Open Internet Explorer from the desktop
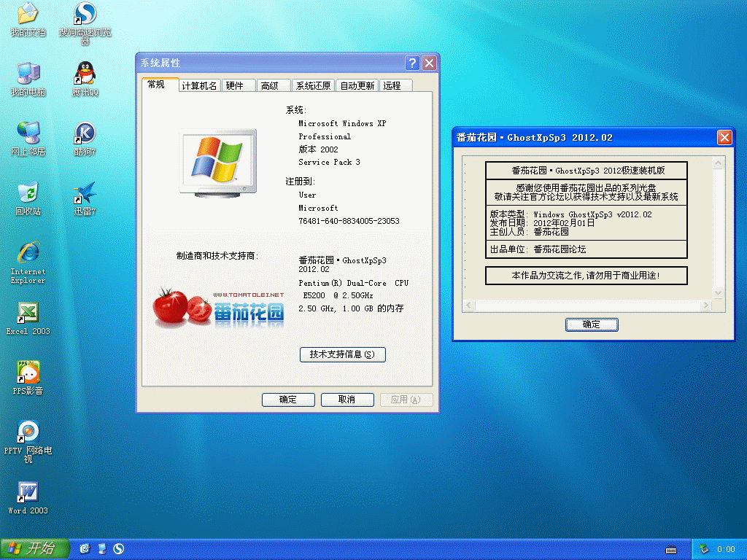This screenshot has height=560, width=747. point(28,253)
